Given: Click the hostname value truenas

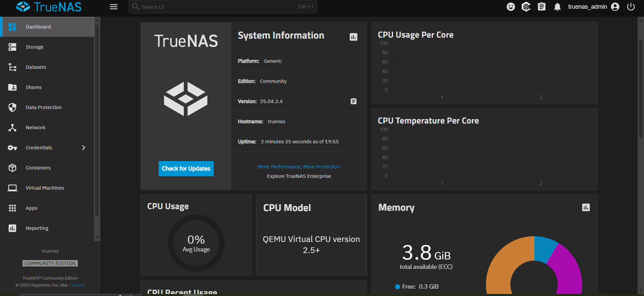Looking at the screenshot, I should point(276,121).
